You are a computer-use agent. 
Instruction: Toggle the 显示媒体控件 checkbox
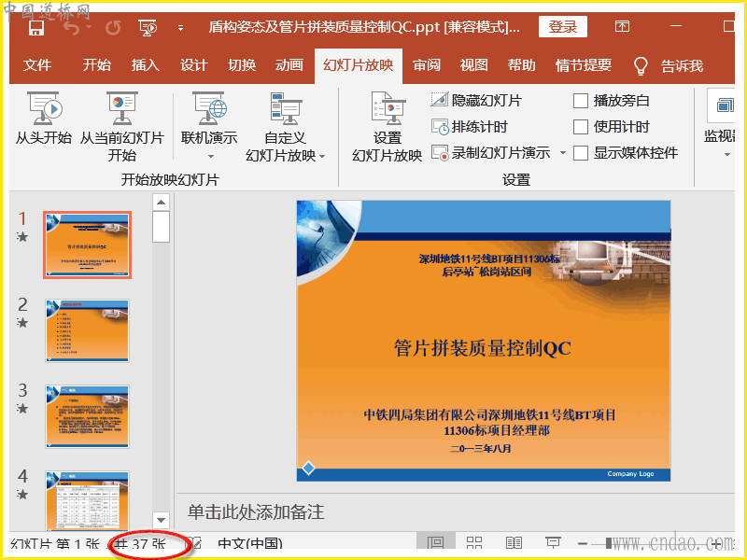[x=580, y=153]
